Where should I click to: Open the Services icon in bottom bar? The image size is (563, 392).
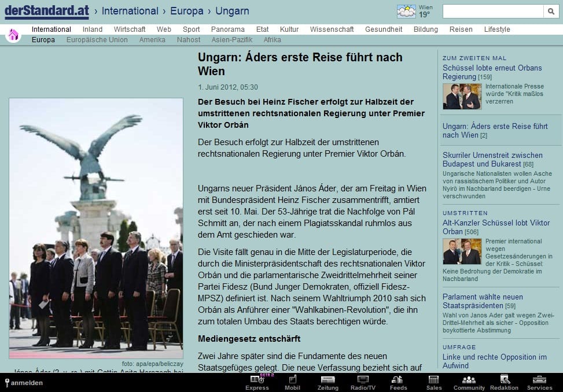[540, 383]
